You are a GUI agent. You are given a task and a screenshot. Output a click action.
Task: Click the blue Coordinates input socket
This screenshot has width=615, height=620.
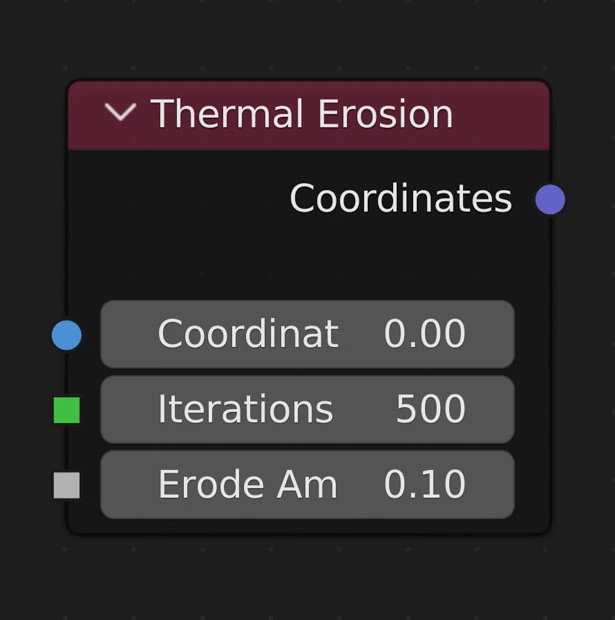pos(66,335)
